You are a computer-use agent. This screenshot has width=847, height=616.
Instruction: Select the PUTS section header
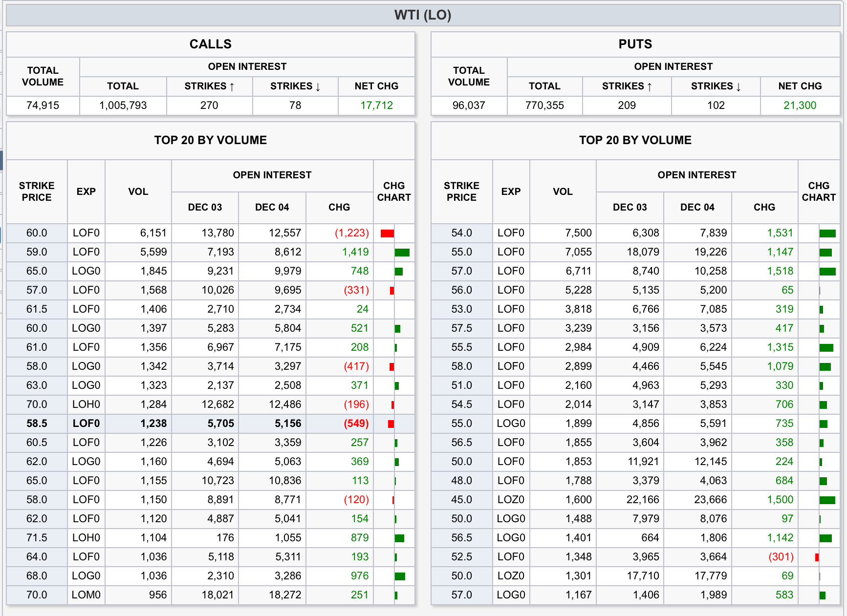635,44
